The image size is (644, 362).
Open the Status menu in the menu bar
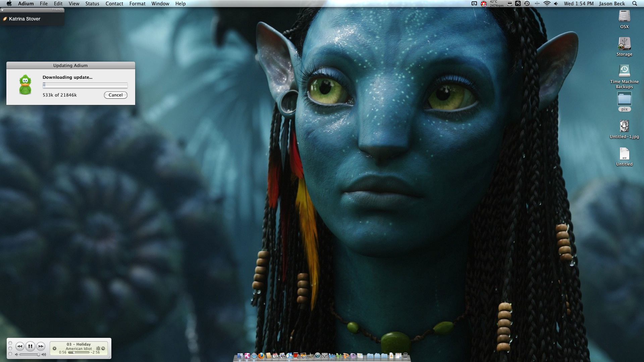click(x=92, y=4)
